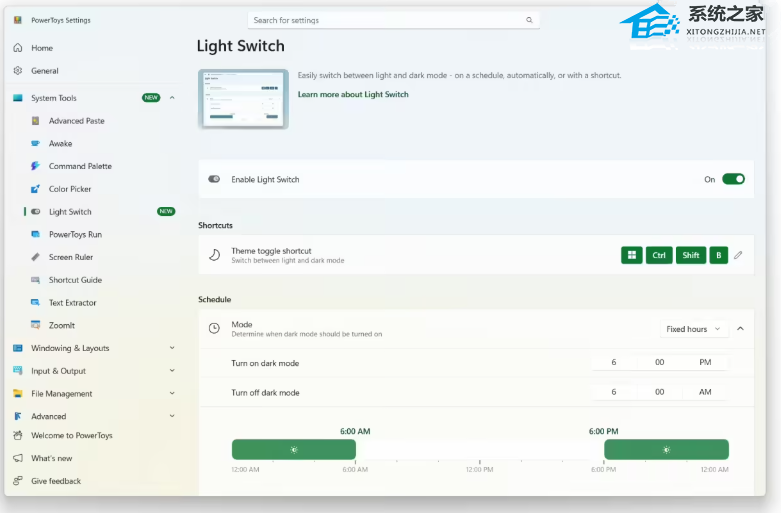
Task: Click the Advanced Paste icon
Action: tap(35, 121)
